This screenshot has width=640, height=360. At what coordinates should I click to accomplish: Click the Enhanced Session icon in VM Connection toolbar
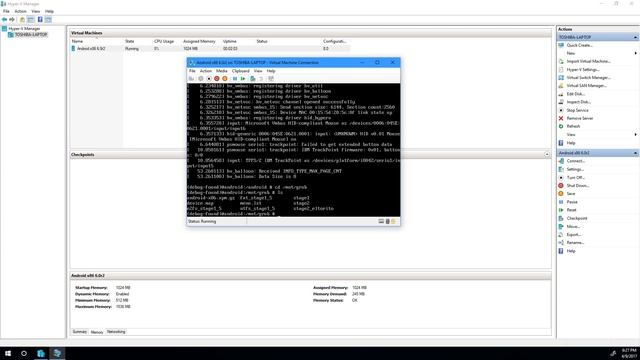point(271,78)
